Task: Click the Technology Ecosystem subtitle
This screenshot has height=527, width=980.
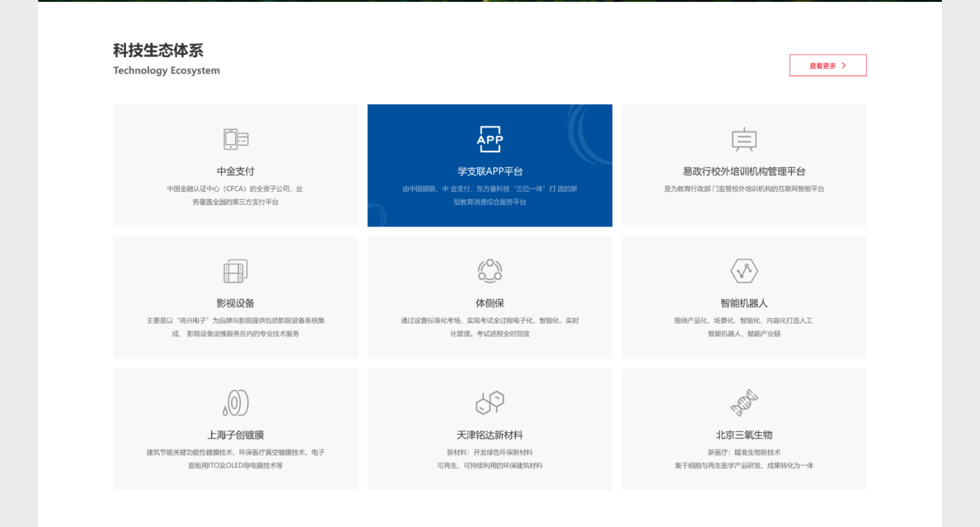Action: tap(167, 71)
